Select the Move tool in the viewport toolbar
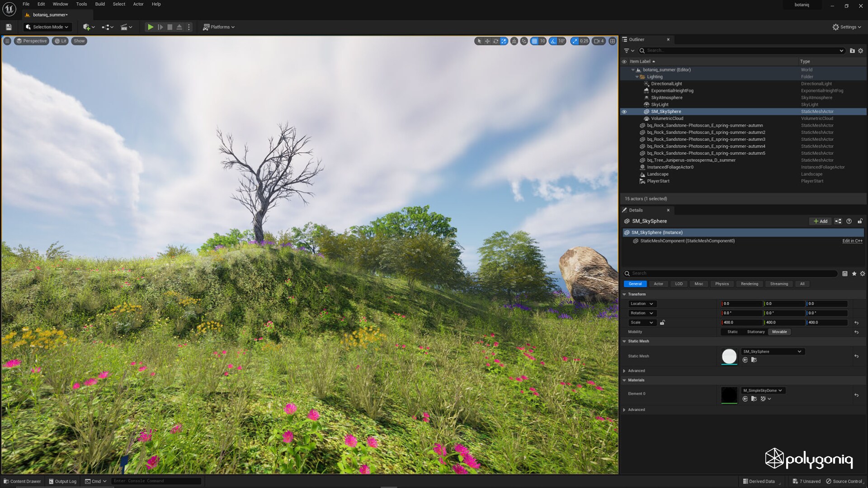The width and height of the screenshot is (868, 488). point(487,41)
